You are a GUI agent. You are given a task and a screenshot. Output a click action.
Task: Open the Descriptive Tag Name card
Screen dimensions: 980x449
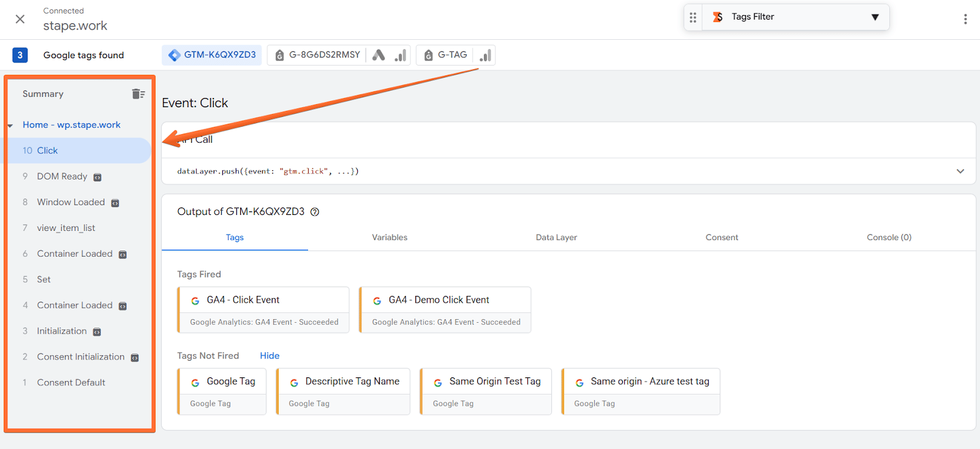click(x=343, y=391)
